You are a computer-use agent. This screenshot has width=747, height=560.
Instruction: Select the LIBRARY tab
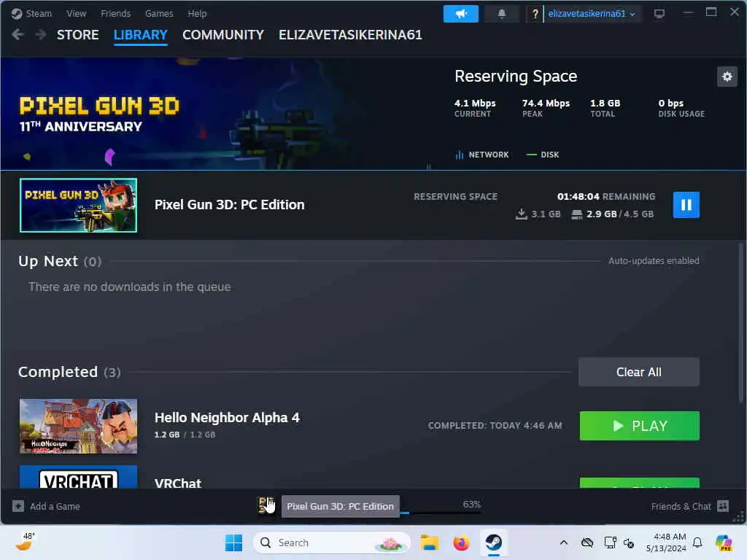(141, 35)
